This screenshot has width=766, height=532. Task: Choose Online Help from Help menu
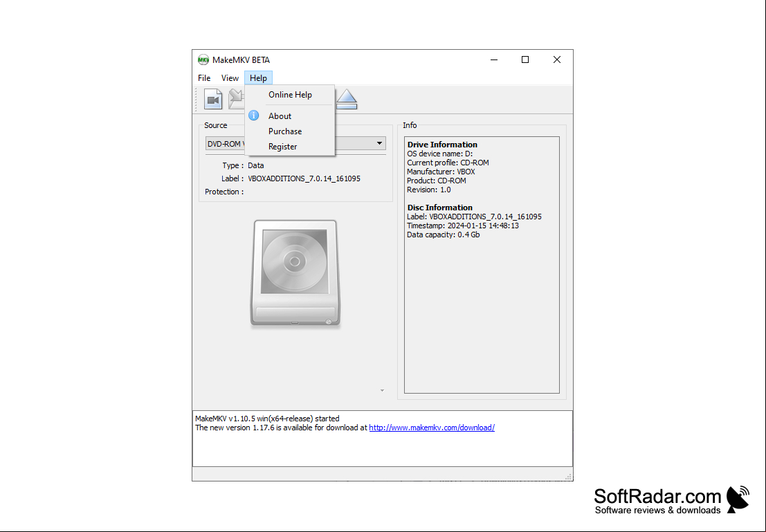click(x=290, y=95)
